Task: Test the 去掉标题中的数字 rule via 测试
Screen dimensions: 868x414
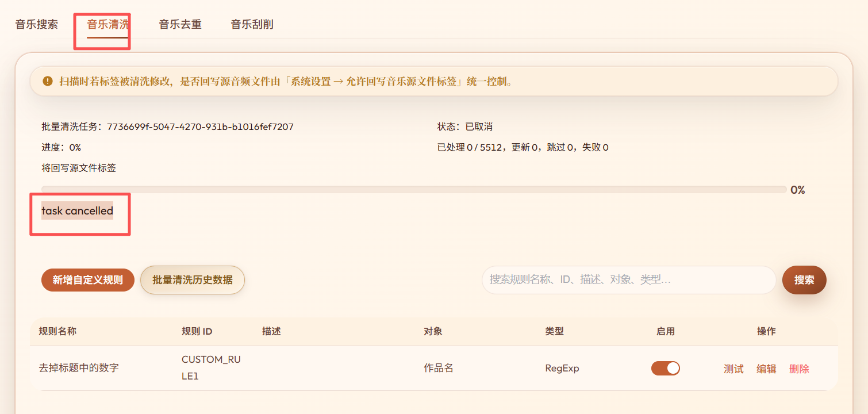Action: (x=733, y=369)
